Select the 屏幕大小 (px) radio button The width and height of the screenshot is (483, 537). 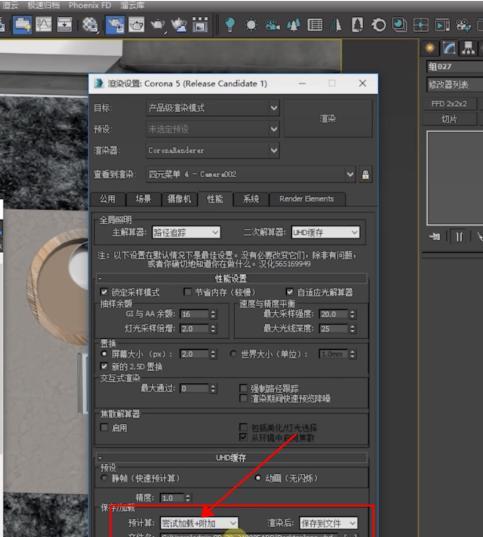(x=104, y=354)
